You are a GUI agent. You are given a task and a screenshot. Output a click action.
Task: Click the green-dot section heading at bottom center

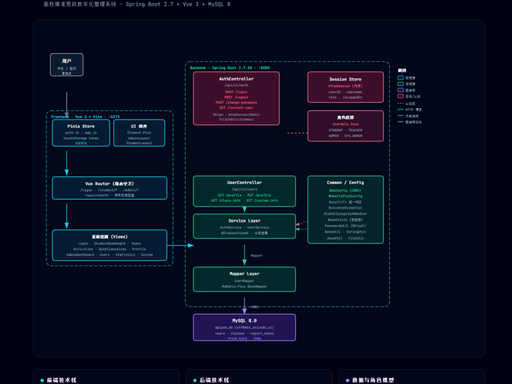214,380
